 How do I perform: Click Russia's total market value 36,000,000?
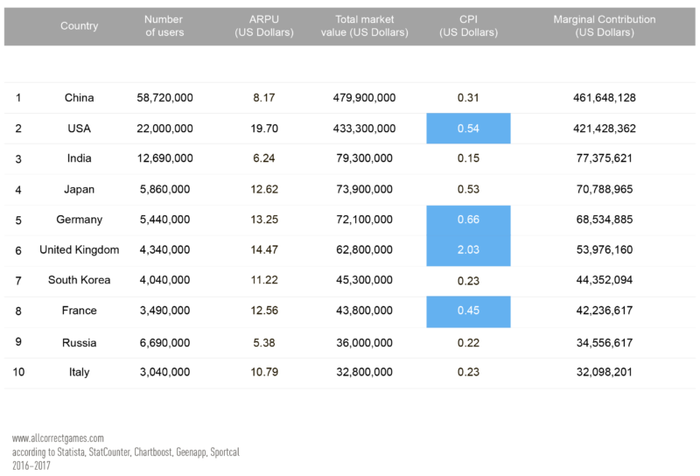click(x=364, y=343)
